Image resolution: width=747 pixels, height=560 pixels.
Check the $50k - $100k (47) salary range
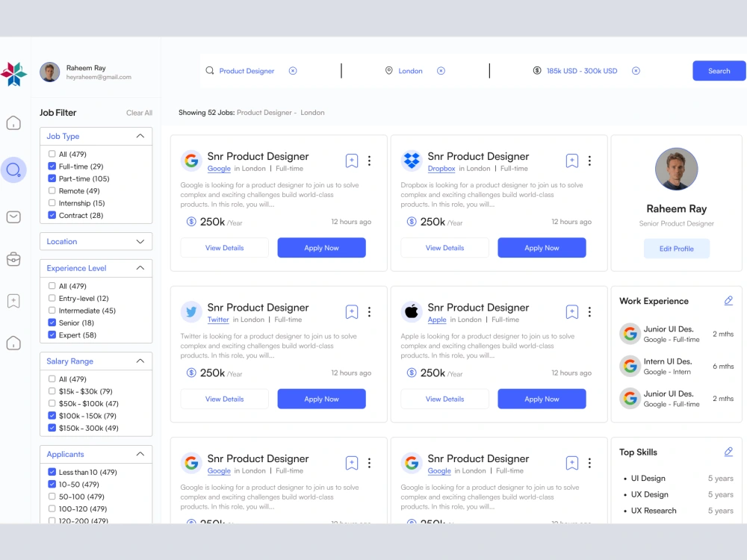pyautogui.click(x=52, y=403)
